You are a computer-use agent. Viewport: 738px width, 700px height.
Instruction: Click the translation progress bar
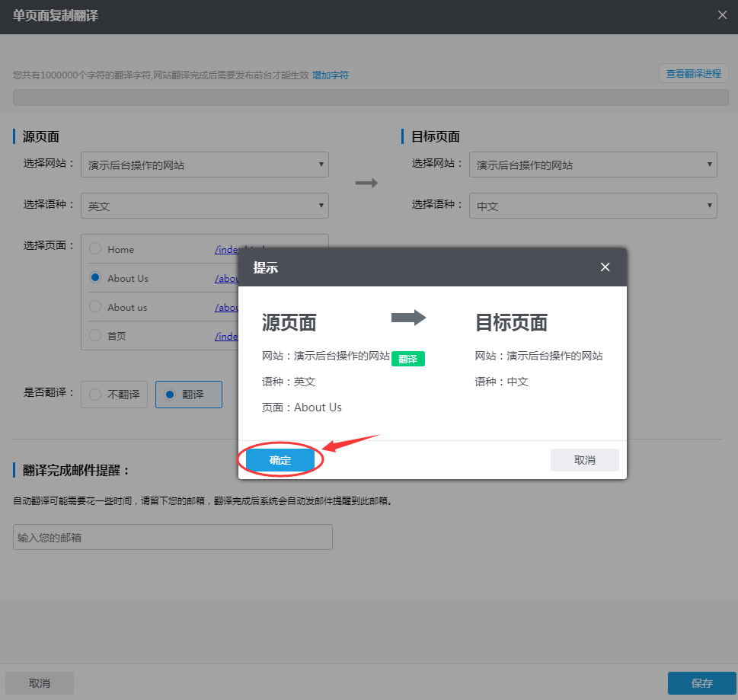click(x=369, y=97)
